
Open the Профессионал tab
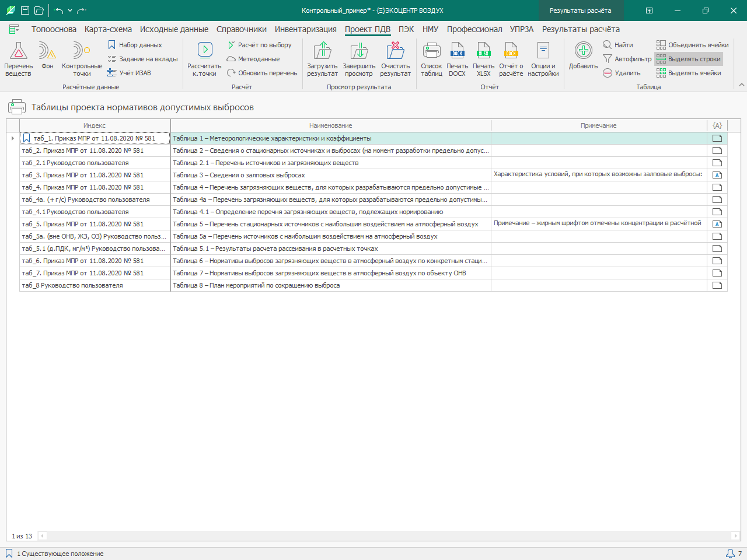pyautogui.click(x=474, y=29)
